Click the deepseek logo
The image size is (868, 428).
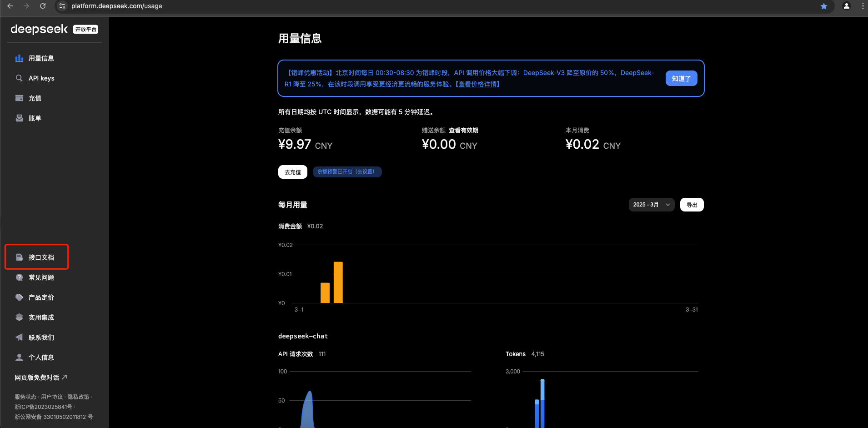click(39, 29)
